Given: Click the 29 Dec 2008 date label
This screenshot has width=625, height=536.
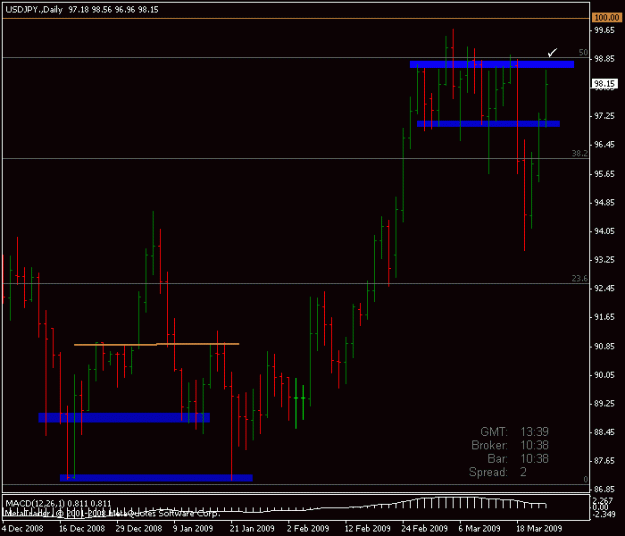Looking at the screenshot, I should click(139, 529).
